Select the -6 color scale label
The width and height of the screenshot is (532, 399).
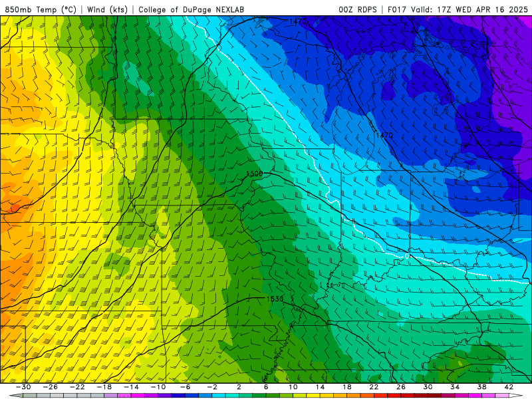click(186, 387)
